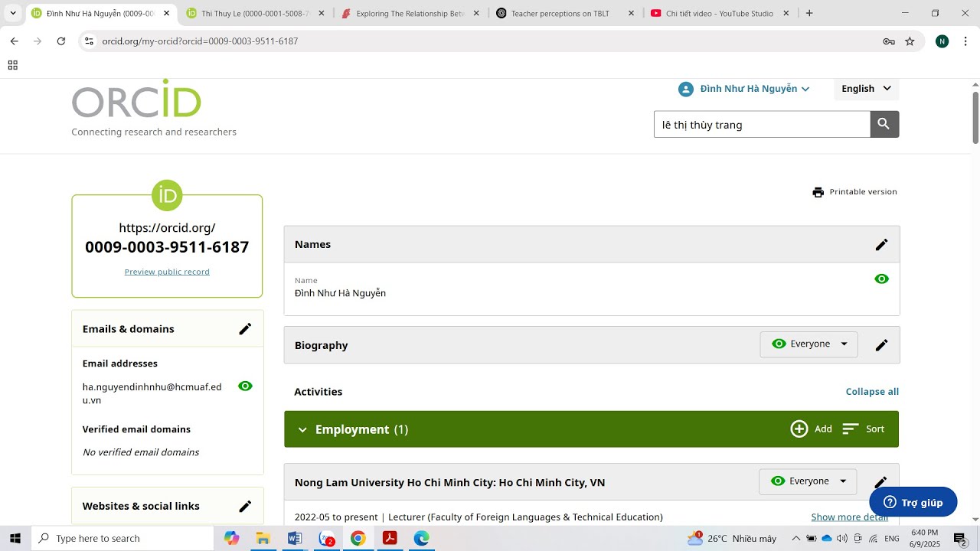Viewport: 980px width, 551px height.
Task: Click the 0009-0003-9511-6187 ORCID number
Action: click(x=167, y=247)
